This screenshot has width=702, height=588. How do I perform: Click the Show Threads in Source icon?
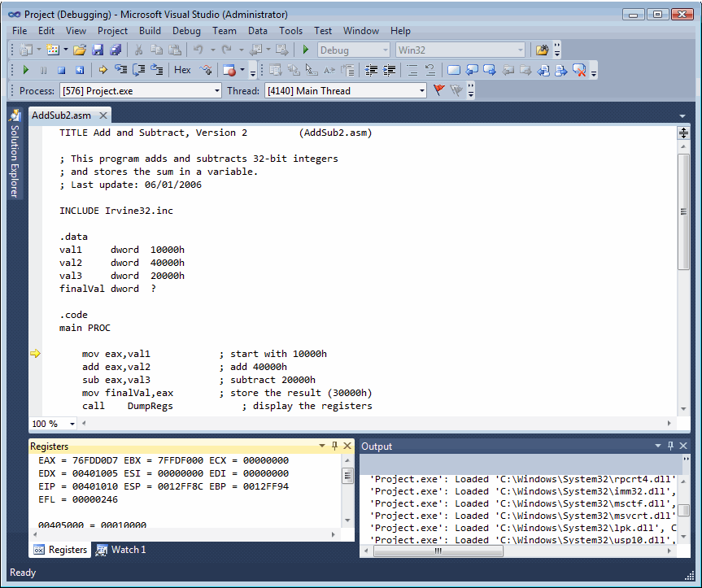[206, 70]
